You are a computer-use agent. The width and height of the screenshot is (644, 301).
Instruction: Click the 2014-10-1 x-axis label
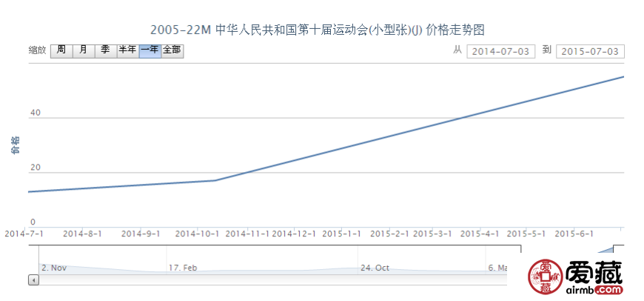click(x=197, y=234)
